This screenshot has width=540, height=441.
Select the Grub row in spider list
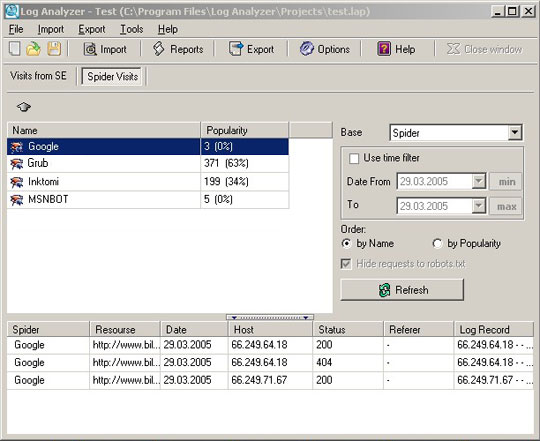click(148, 164)
